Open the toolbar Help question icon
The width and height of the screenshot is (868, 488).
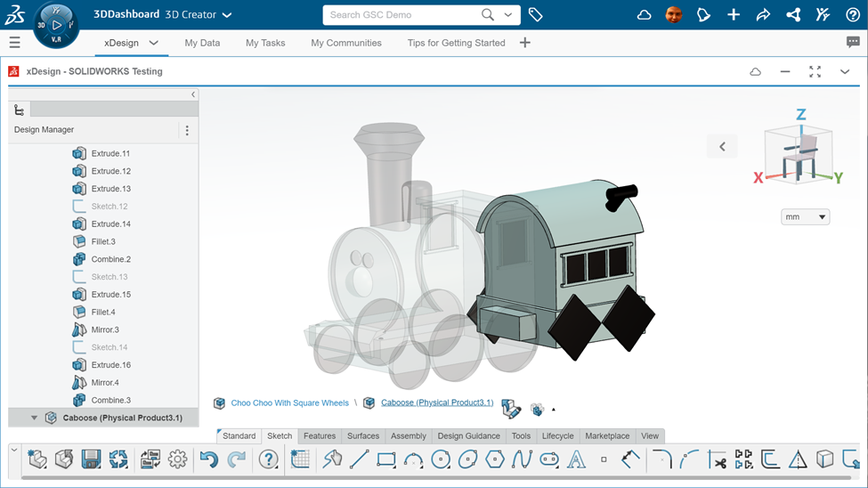pyautogui.click(x=269, y=460)
